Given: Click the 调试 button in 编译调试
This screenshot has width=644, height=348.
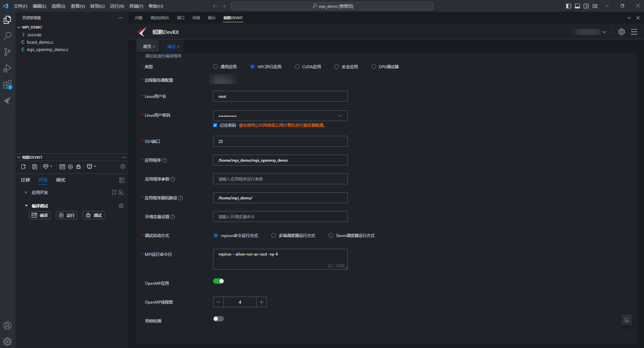Looking at the screenshot, I should tap(94, 215).
